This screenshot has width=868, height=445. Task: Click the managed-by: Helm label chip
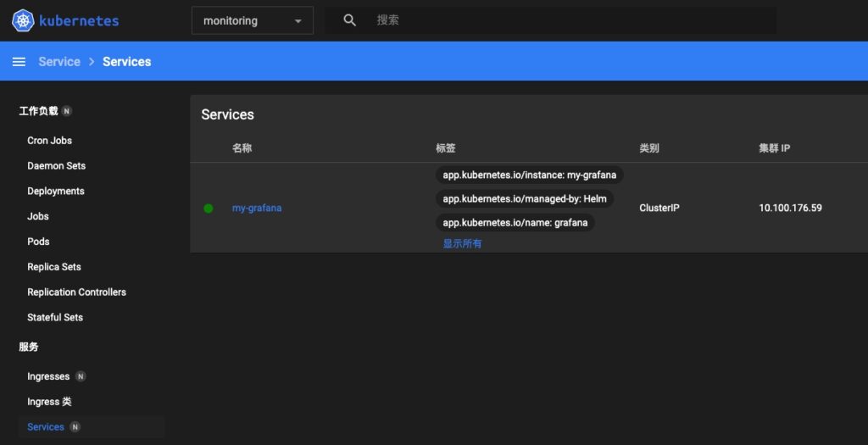coord(525,198)
